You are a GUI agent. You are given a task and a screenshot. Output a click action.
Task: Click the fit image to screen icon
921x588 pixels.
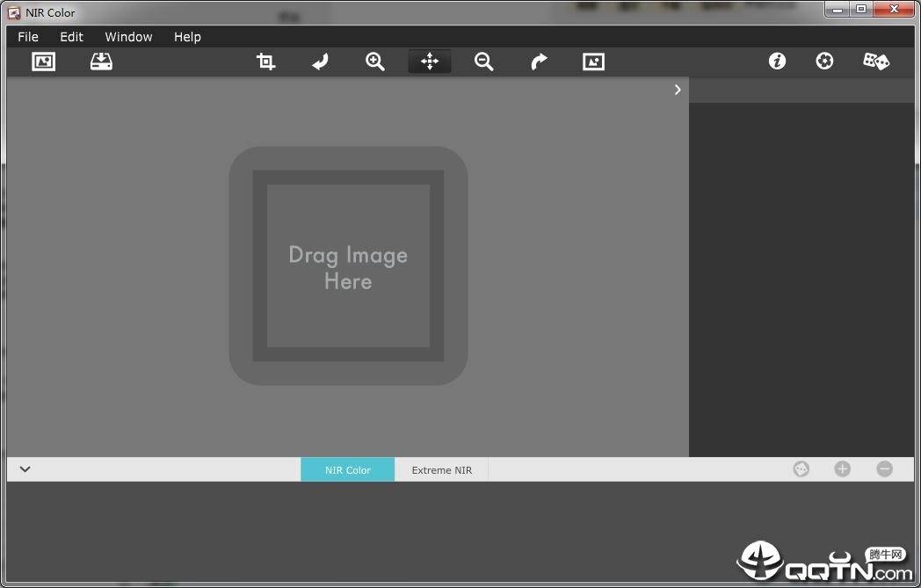(593, 62)
